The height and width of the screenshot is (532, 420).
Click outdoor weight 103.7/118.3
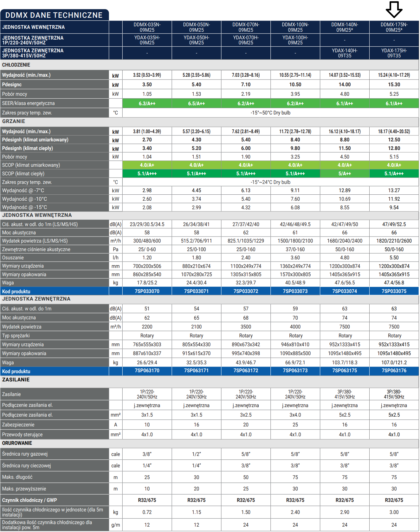point(345,363)
